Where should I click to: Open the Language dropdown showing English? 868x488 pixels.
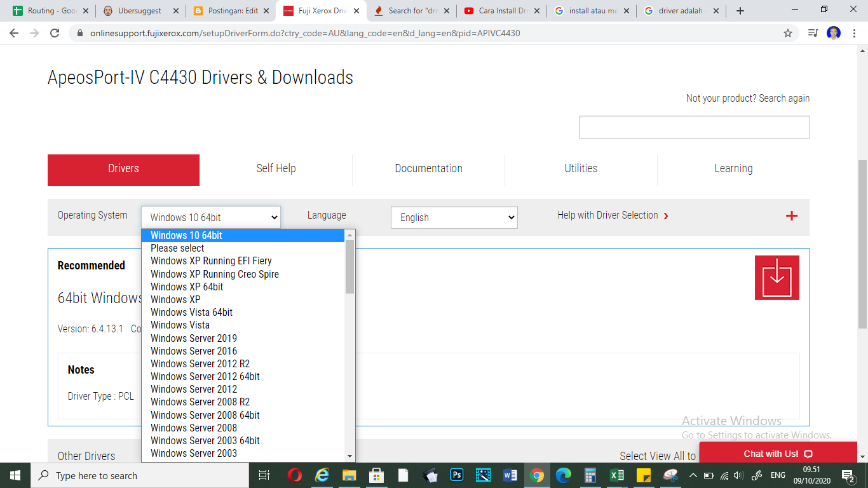454,217
